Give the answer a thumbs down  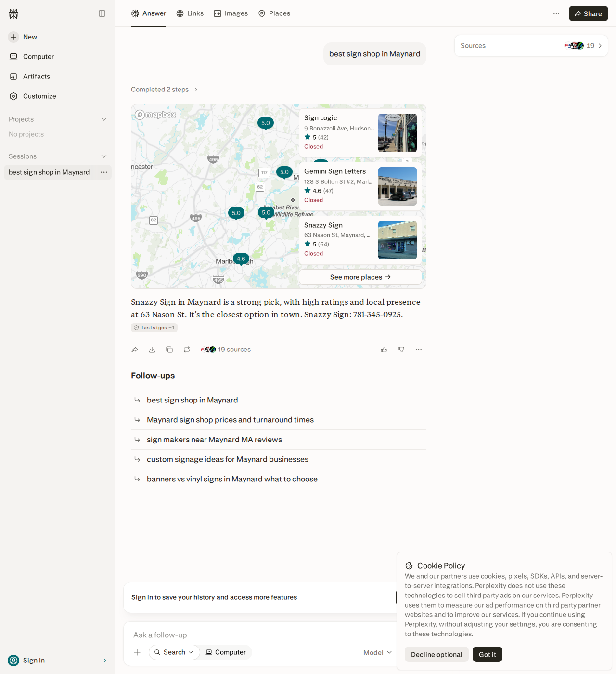point(401,350)
